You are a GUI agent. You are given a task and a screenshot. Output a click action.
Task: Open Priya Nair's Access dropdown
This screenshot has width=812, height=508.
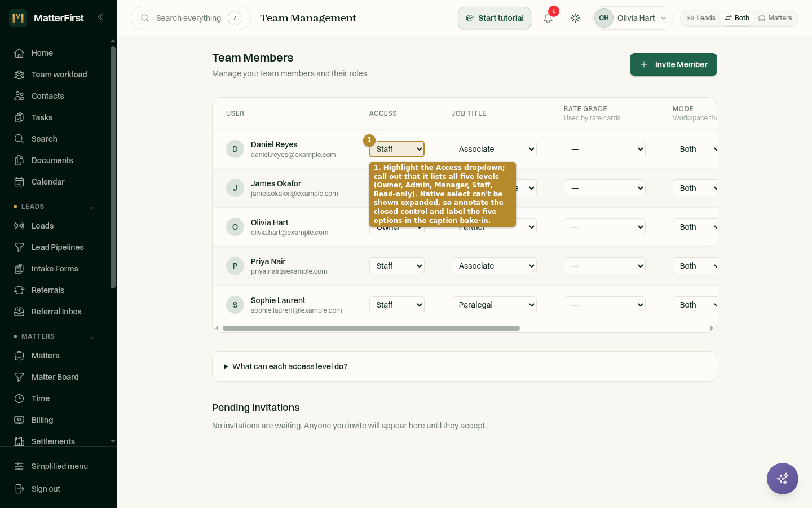pos(397,266)
